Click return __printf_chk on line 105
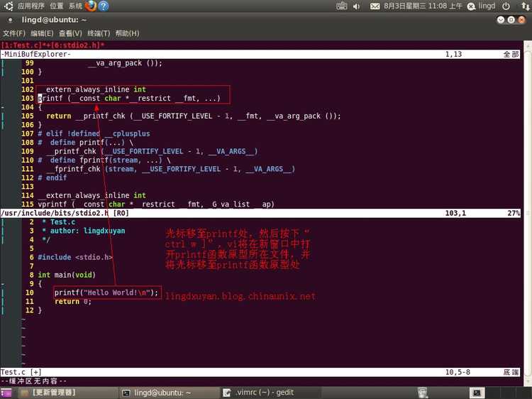532x399 pixels. tap(194, 116)
